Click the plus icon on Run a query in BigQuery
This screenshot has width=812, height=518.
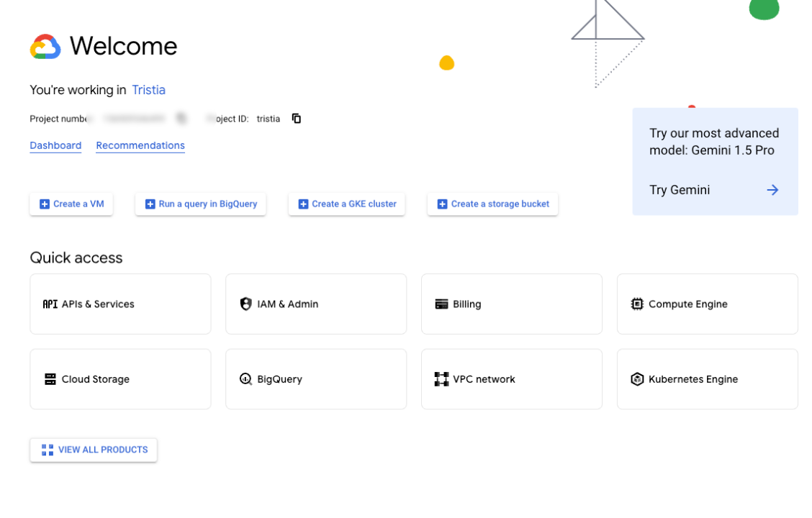point(150,204)
